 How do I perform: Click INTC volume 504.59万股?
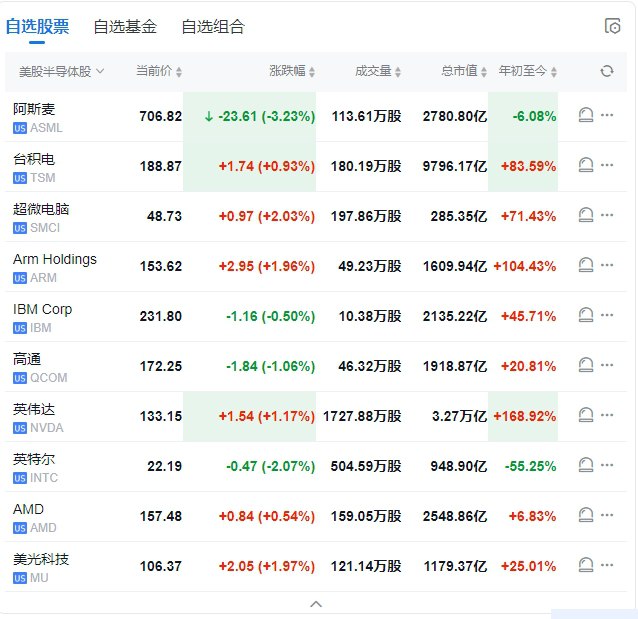coord(366,466)
